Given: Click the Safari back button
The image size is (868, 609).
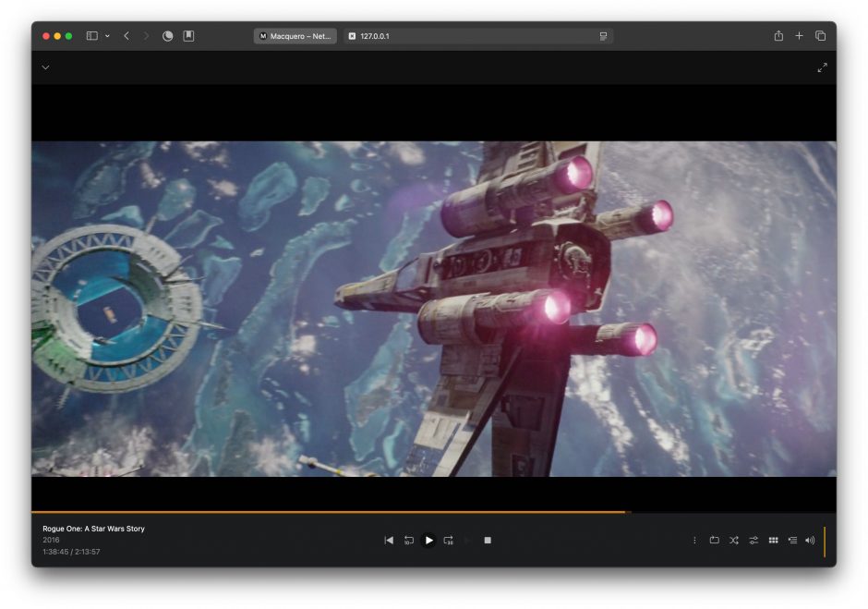Looking at the screenshot, I should pyautogui.click(x=127, y=36).
